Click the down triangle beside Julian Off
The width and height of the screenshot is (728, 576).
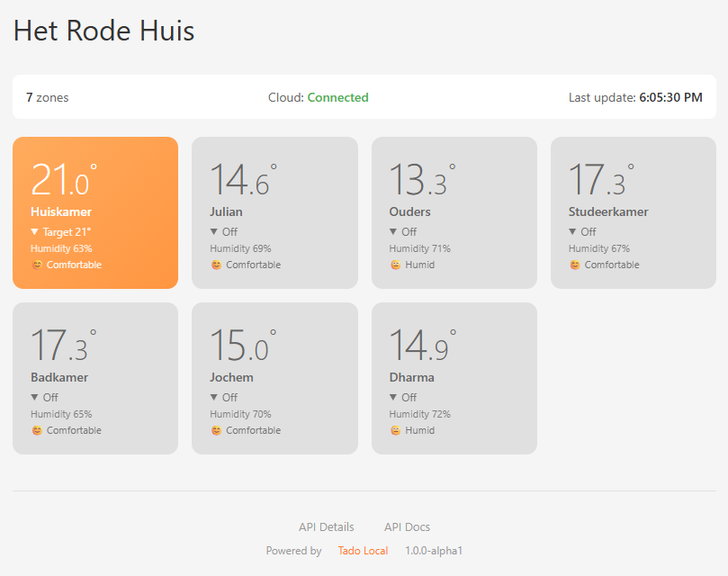click(x=213, y=231)
